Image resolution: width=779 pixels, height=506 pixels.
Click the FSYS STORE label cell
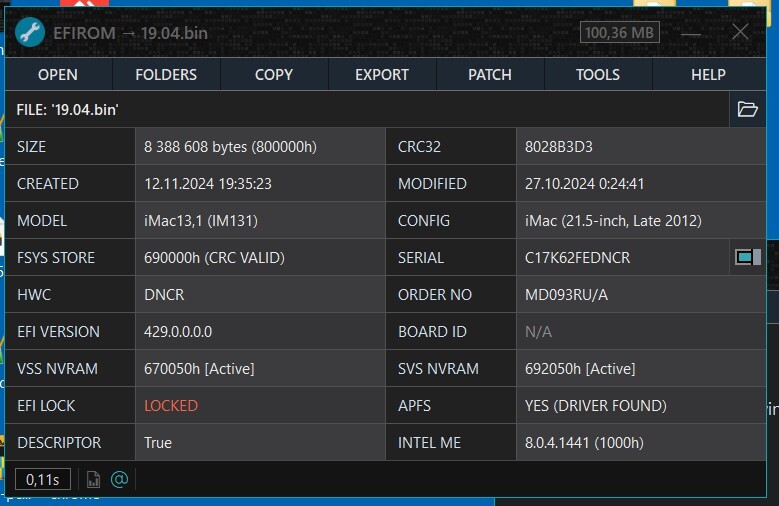[70, 257]
